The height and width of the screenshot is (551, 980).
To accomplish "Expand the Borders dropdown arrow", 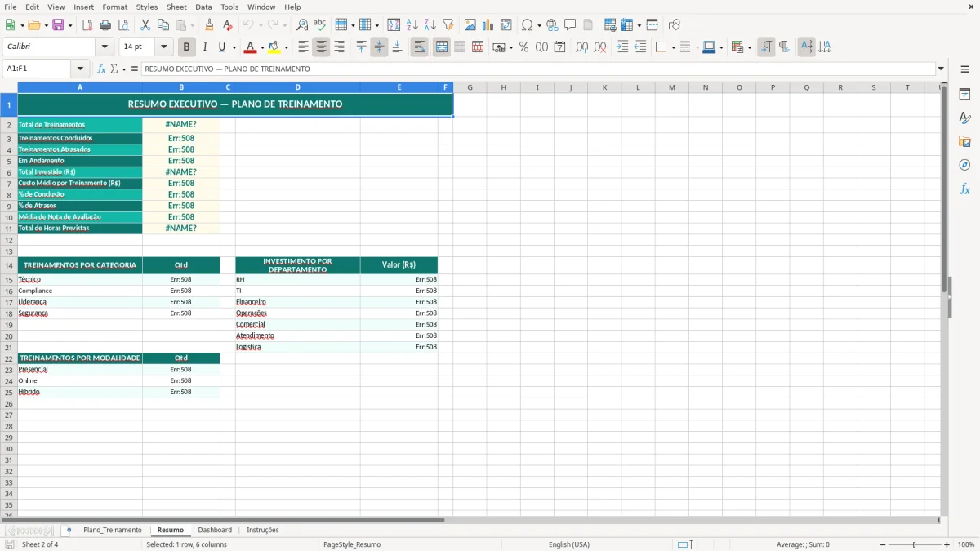I will point(672,47).
